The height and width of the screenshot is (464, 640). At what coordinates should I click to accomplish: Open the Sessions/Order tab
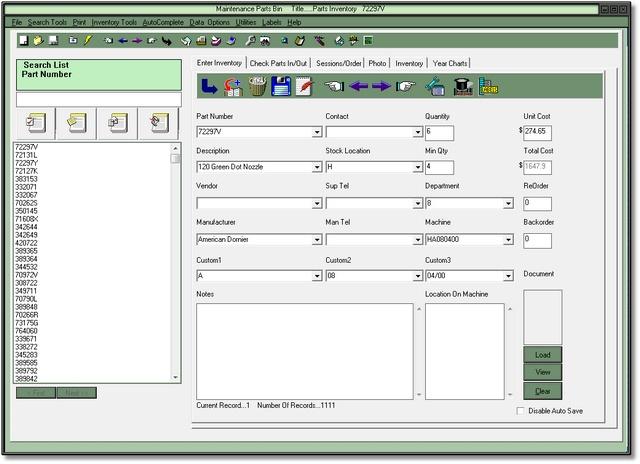339,64
